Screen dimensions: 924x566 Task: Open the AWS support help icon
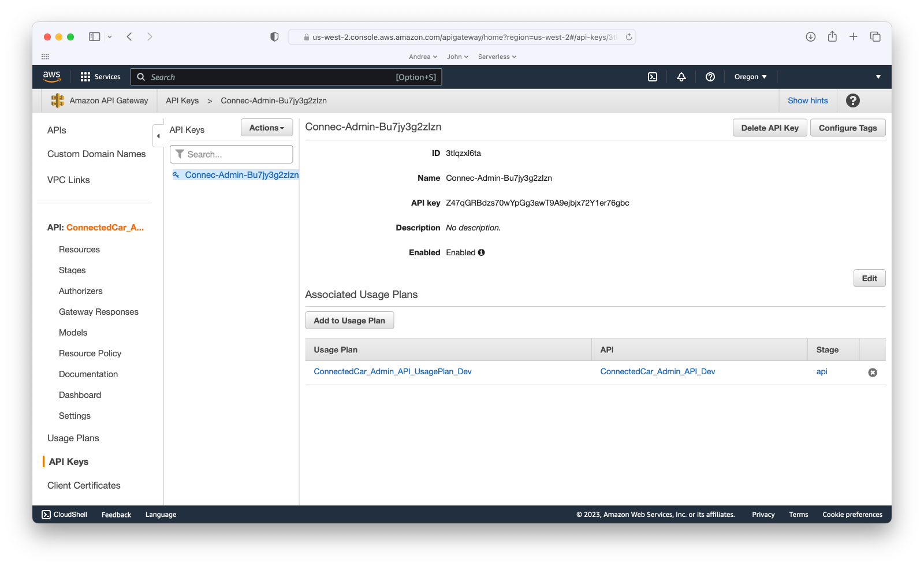click(710, 77)
